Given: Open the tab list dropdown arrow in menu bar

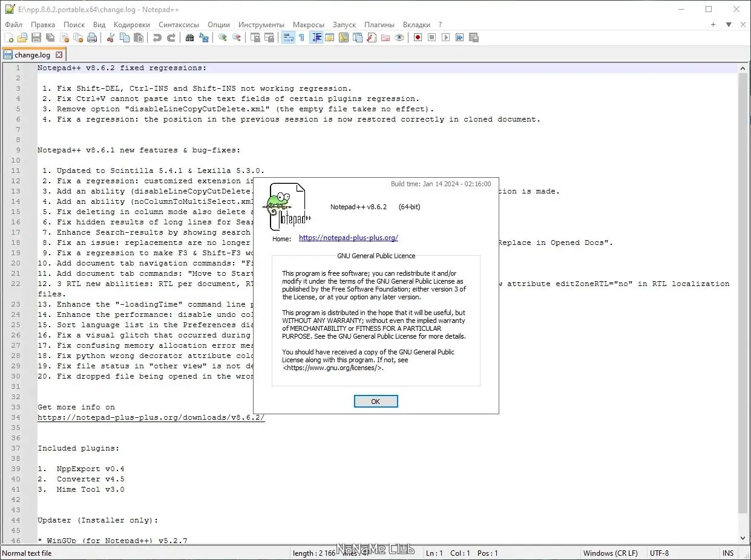Looking at the screenshot, I should click(x=729, y=25).
